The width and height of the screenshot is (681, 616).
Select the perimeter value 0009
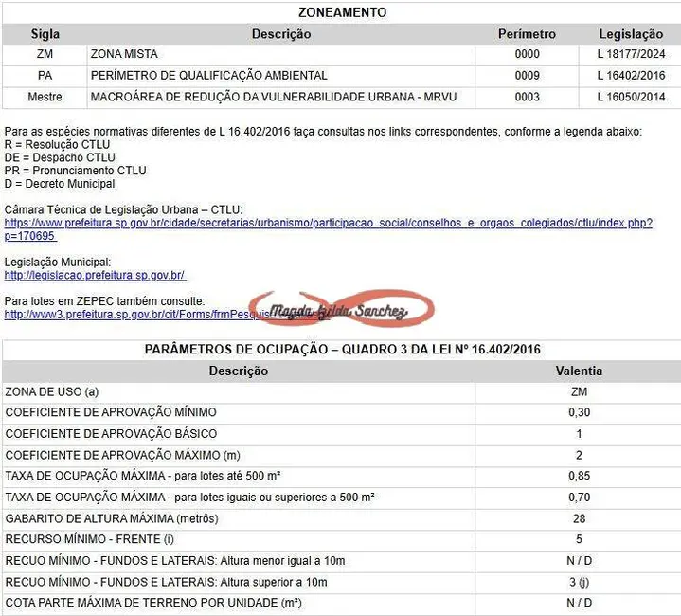527,76
